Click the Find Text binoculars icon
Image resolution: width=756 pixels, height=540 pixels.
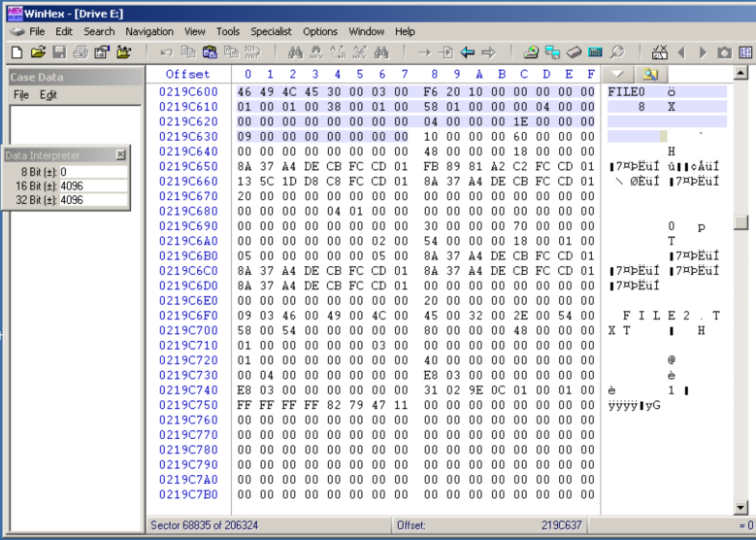click(295, 52)
